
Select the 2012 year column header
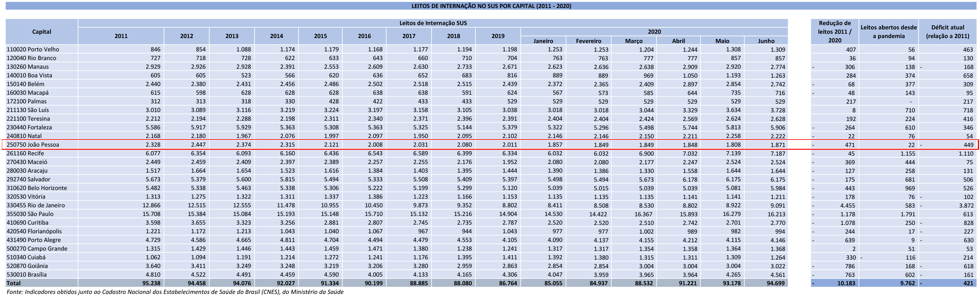tap(186, 36)
